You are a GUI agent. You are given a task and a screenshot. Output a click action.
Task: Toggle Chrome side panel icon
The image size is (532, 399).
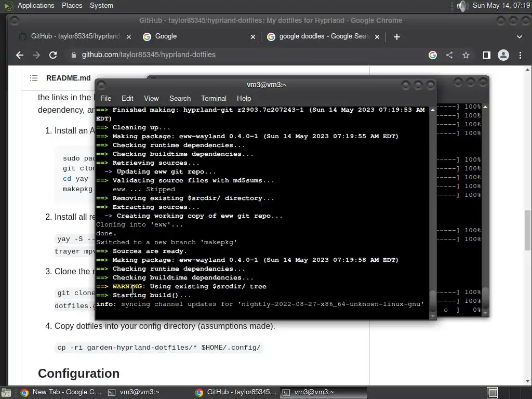tap(486, 55)
